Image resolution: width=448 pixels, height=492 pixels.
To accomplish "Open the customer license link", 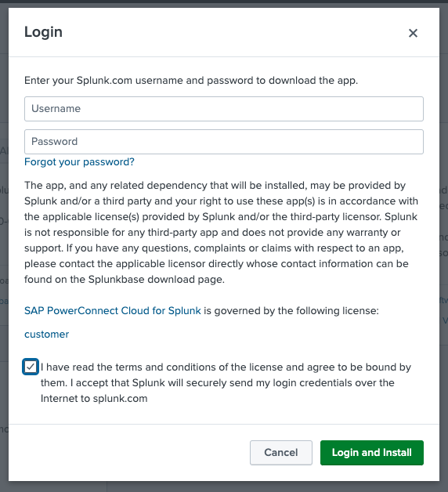I will click(x=47, y=335).
